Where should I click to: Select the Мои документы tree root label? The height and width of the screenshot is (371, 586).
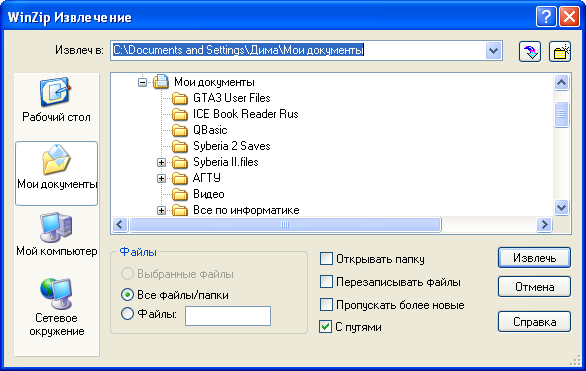pos(214,82)
